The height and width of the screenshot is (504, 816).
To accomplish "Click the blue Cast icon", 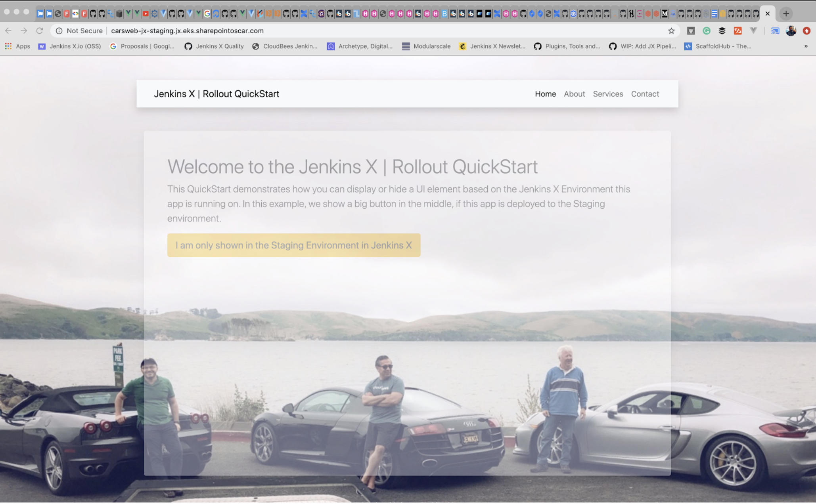I will tap(775, 31).
